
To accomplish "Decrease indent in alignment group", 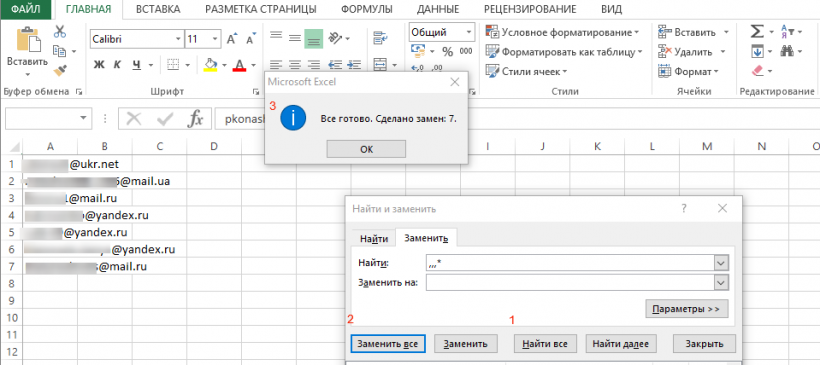I will click(x=334, y=65).
